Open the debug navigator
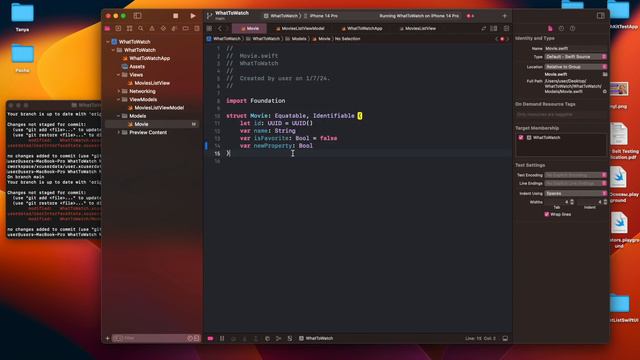Viewport: 640px width, 360px height. (x=174, y=29)
